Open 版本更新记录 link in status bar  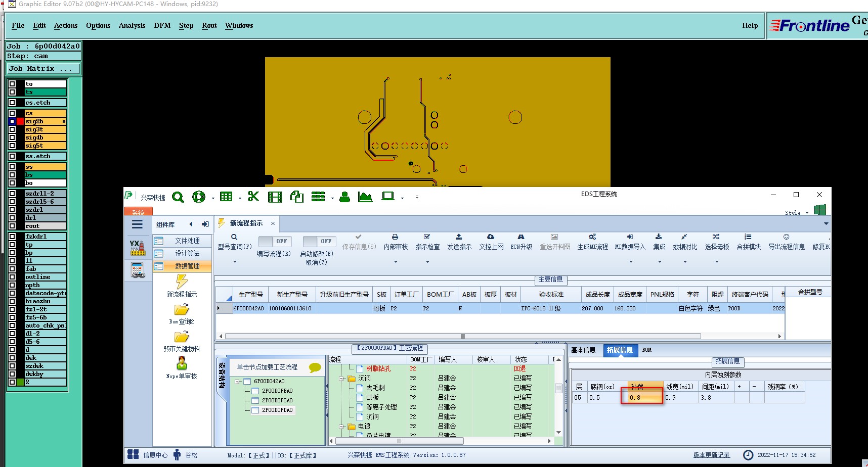coord(711,455)
